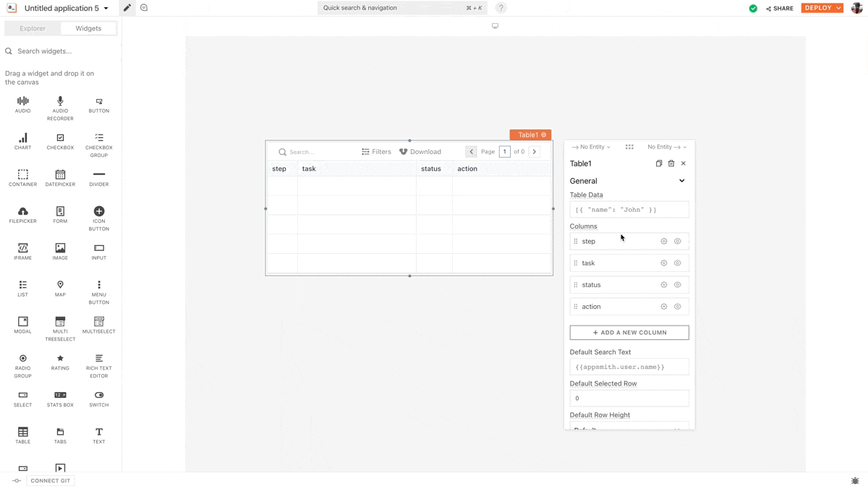The height and width of the screenshot is (489, 868).
Task: Click the debugger bug icon
Action: pyautogui.click(x=855, y=480)
